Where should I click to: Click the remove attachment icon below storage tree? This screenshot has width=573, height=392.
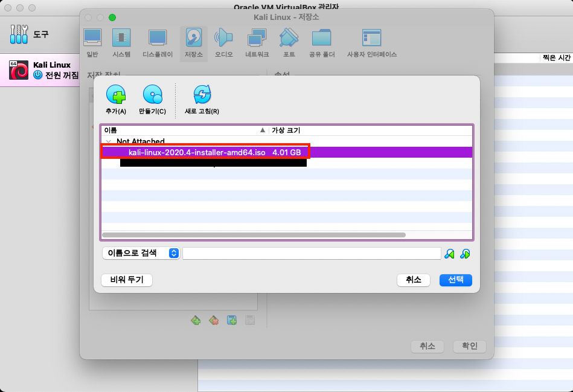point(250,321)
